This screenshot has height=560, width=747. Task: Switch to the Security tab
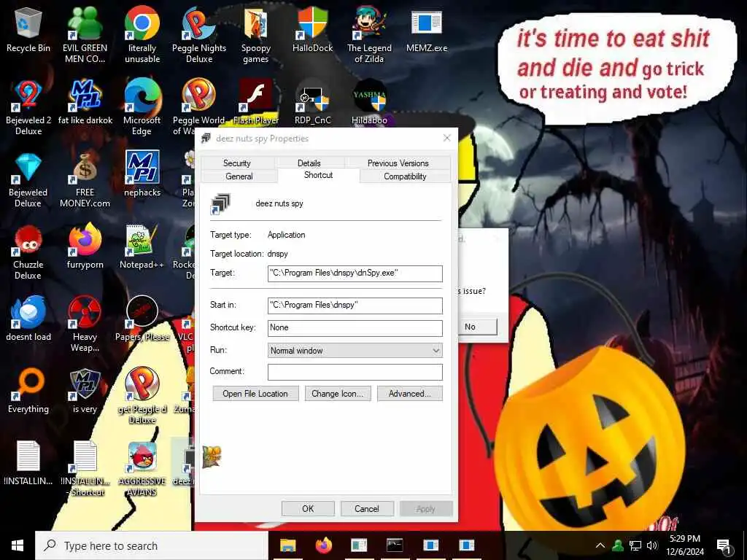(x=237, y=163)
